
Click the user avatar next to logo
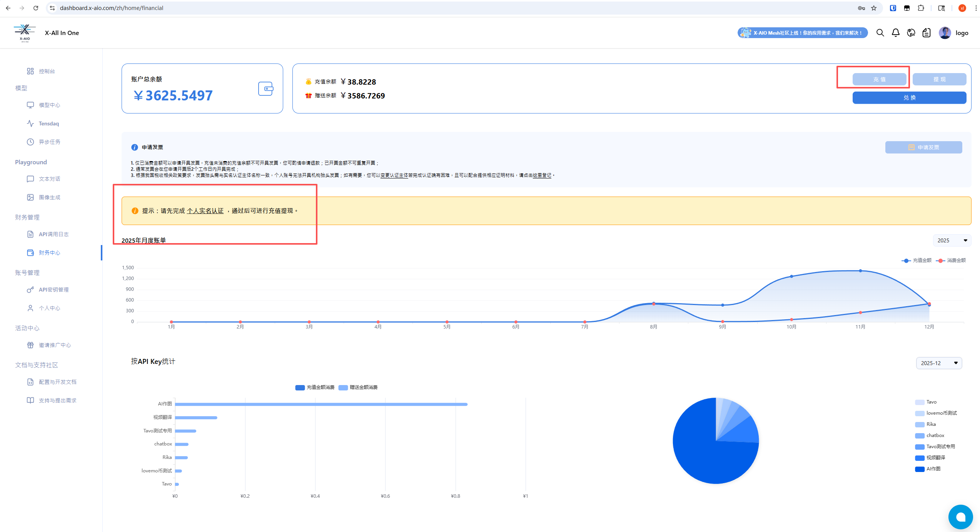click(x=945, y=33)
